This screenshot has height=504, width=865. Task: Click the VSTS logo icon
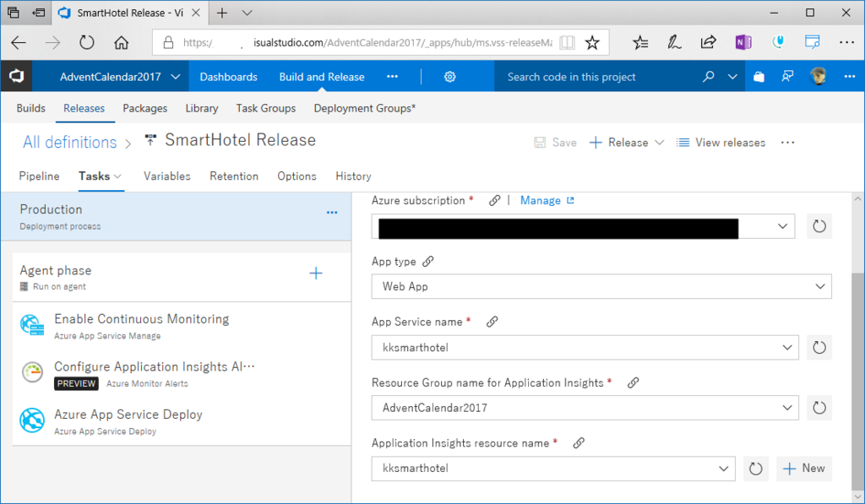pyautogui.click(x=17, y=76)
